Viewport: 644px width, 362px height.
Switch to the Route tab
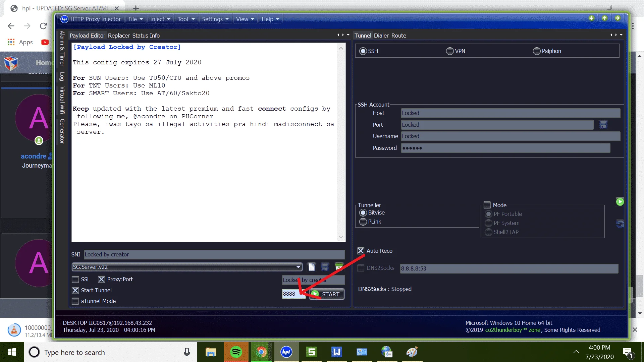tap(399, 36)
